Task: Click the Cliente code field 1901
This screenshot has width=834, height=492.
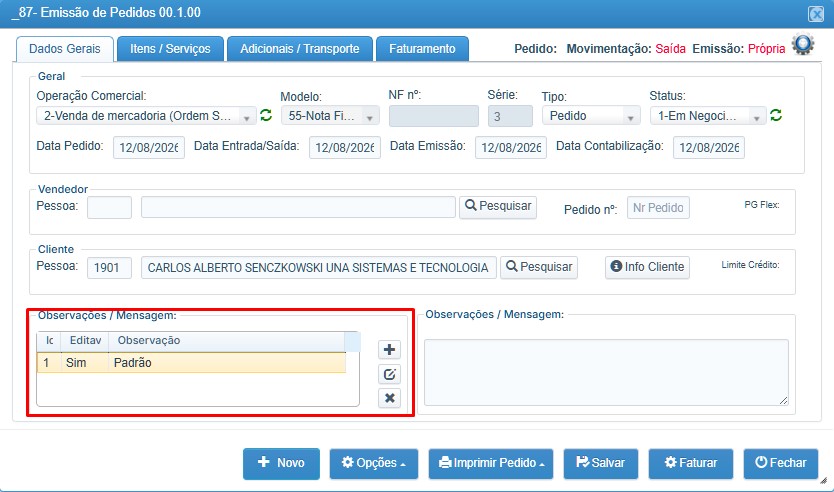Action: click(110, 268)
